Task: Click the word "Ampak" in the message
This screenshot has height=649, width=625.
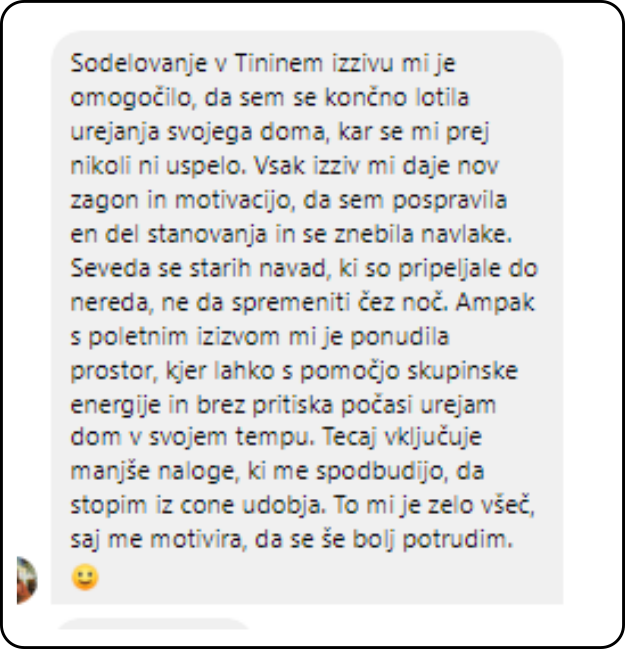Action: [495, 303]
